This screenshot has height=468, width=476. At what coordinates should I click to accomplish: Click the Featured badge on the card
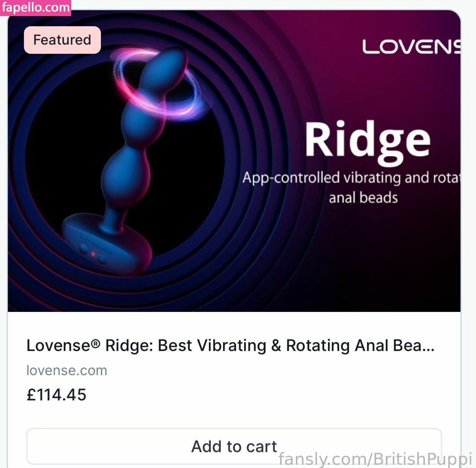[62, 40]
